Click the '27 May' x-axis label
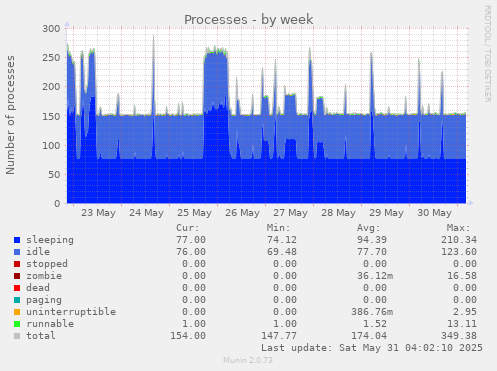497x371 pixels. click(x=290, y=213)
